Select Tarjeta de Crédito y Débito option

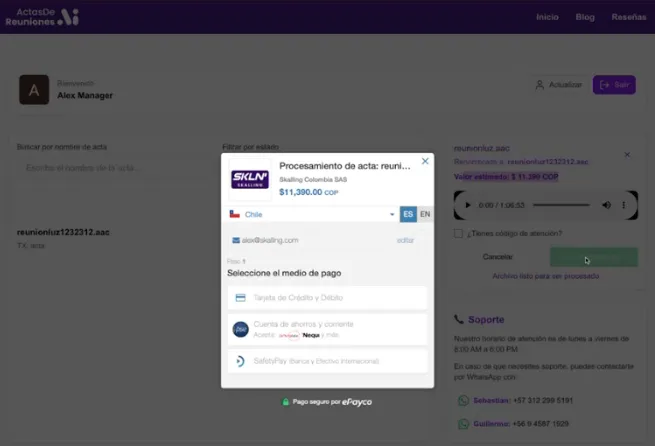coord(327,298)
